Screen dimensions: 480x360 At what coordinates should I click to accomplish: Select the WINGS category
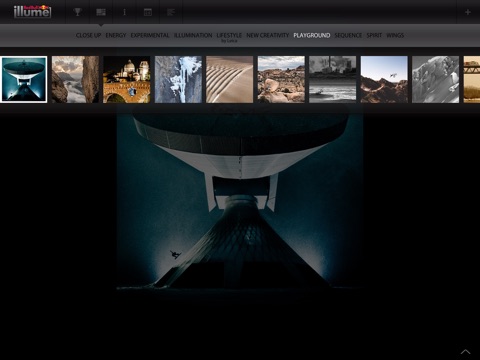395,35
